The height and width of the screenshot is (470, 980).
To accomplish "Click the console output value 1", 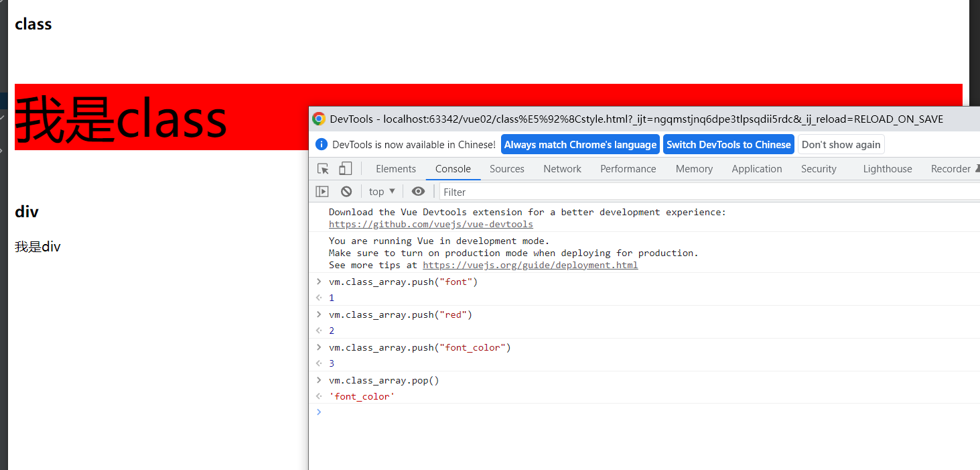I will [x=332, y=298].
